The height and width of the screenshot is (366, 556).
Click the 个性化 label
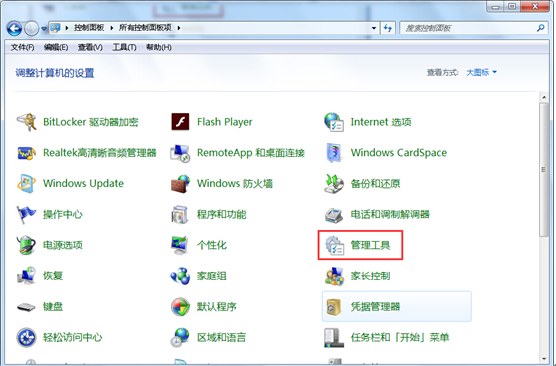tap(212, 245)
